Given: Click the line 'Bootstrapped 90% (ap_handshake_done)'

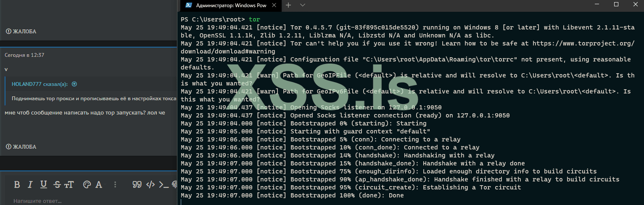Looking at the screenshot, I should tap(400, 179).
